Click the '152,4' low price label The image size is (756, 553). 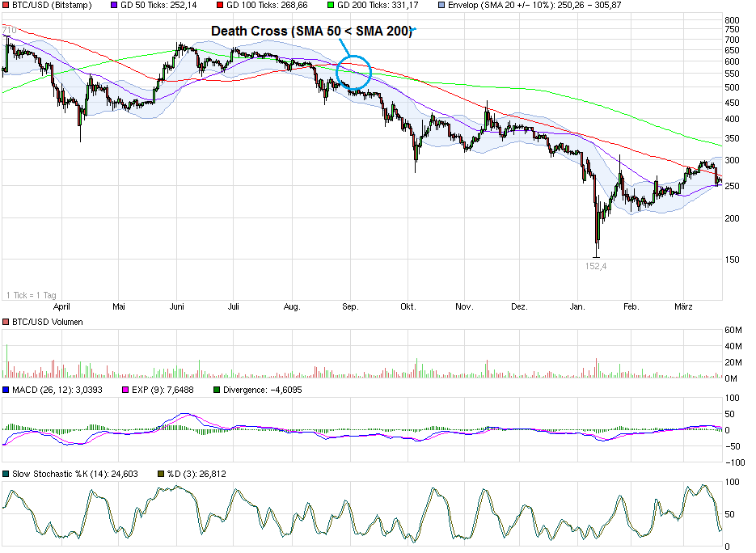[596, 266]
